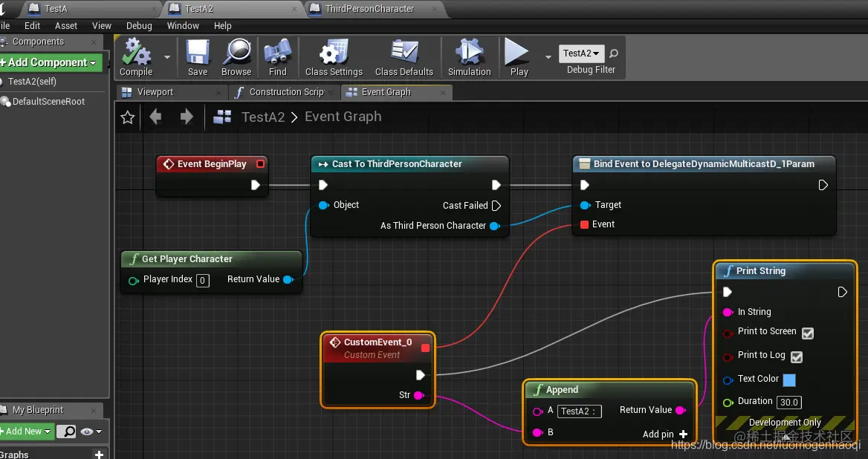
Task: Navigate back in graph history
Action: pyautogui.click(x=155, y=117)
